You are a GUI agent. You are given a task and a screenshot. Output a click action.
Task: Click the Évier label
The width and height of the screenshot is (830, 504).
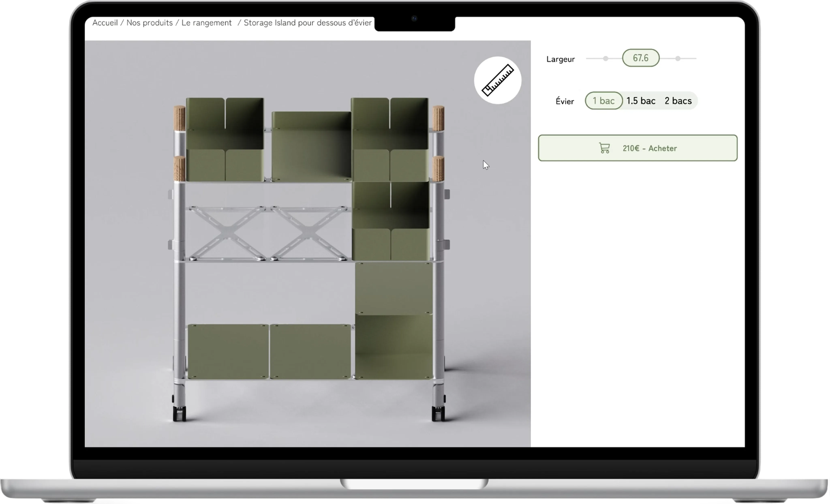[x=565, y=101]
